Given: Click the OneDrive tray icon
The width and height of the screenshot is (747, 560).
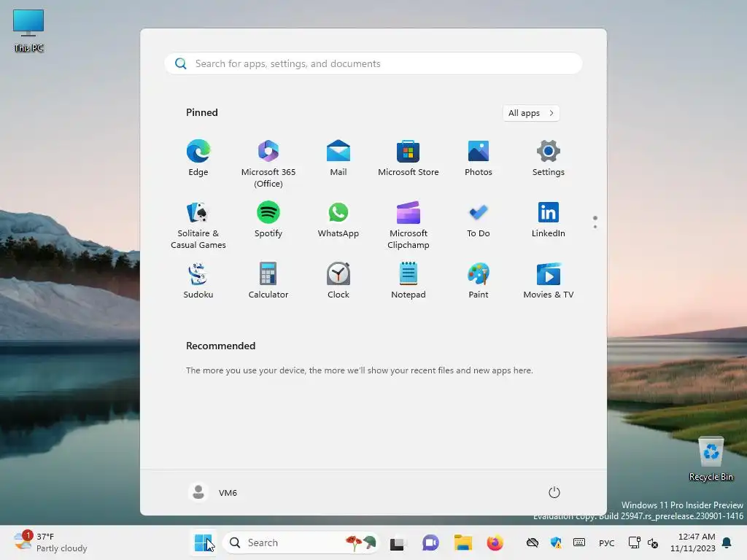Looking at the screenshot, I should click(x=532, y=542).
